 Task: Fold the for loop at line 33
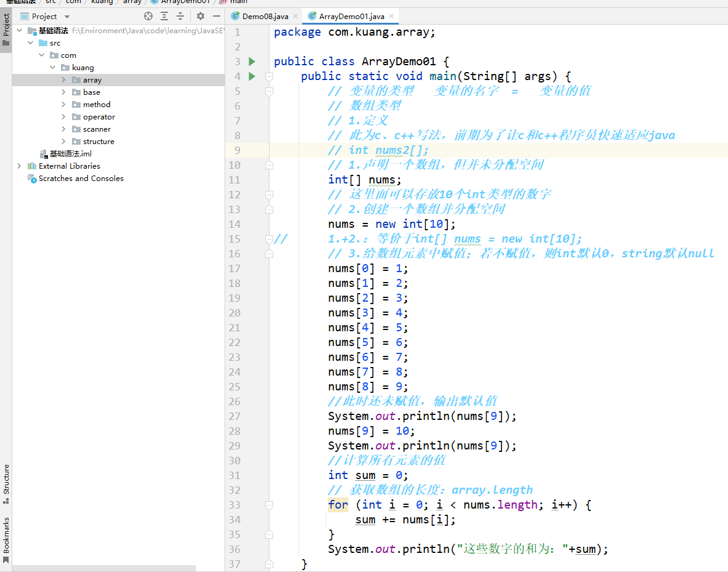click(x=269, y=505)
